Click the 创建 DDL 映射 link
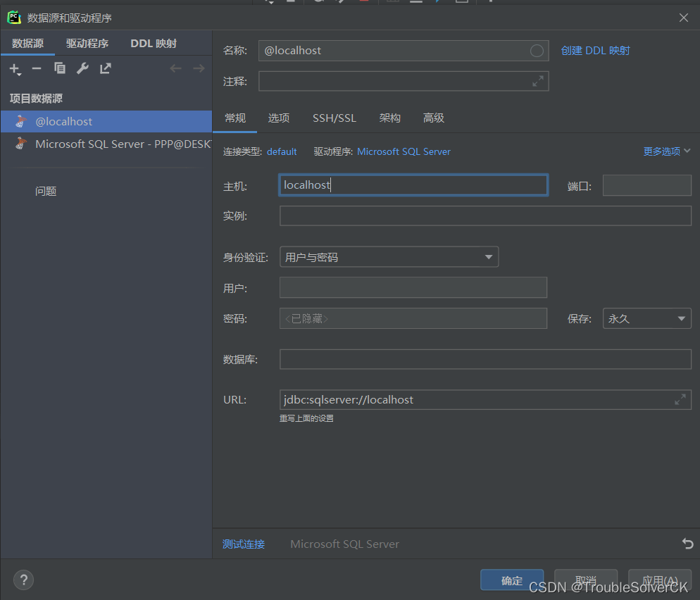Image resolution: width=700 pixels, height=600 pixels. (x=595, y=51)
